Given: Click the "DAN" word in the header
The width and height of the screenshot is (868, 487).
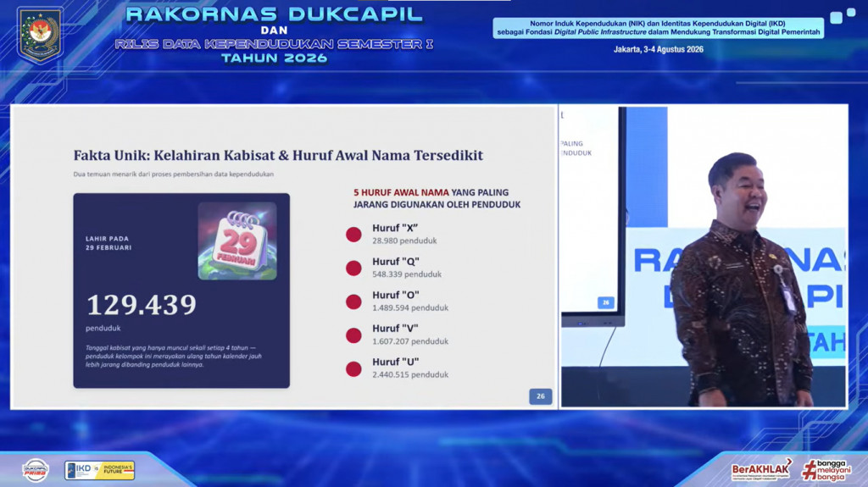Looking at the screenshot, I should point(275,30).
